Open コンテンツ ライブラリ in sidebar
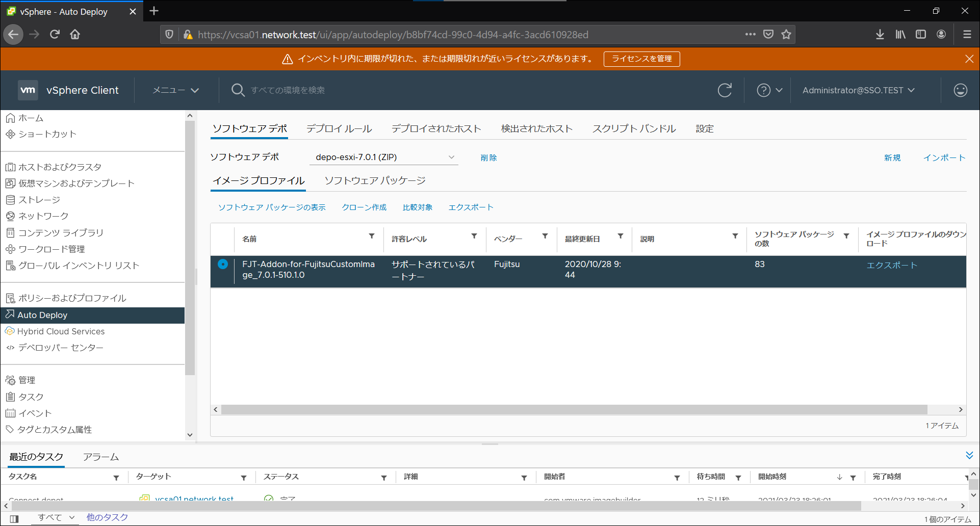The width and height of the screenshot is (980, 526). point(55,232)
